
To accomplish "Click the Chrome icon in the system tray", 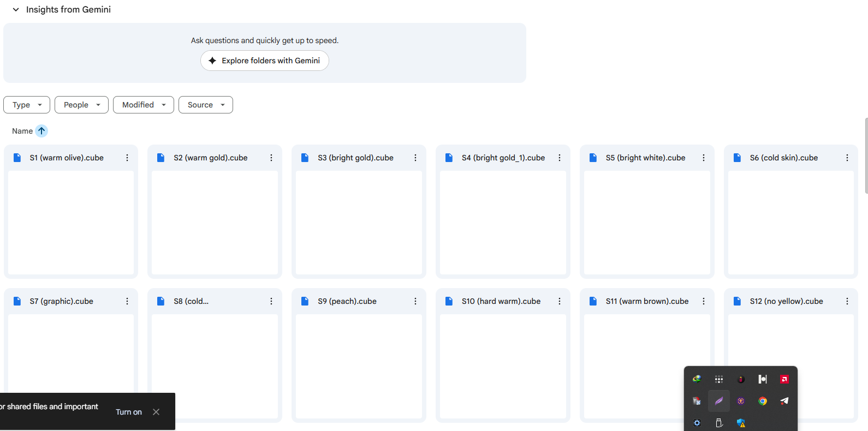I will [x=763, y=401].
